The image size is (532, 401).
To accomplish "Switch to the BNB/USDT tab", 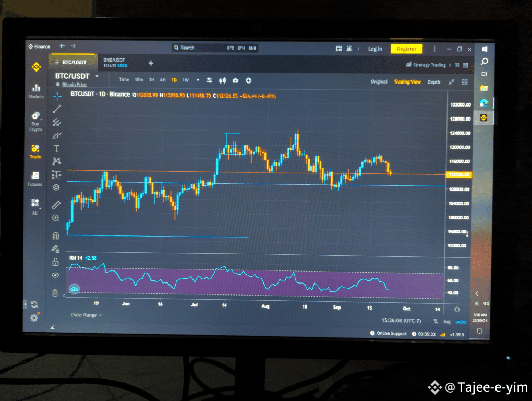I will click(115, 63).
